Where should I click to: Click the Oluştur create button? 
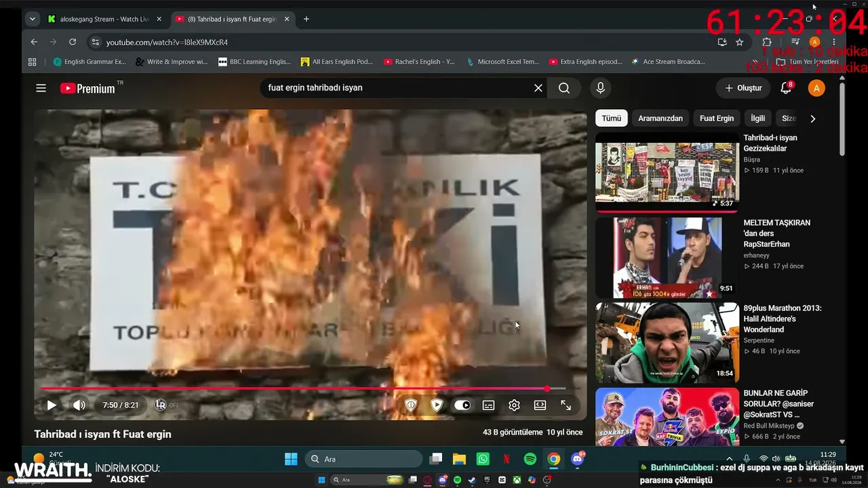coord(743,88)
